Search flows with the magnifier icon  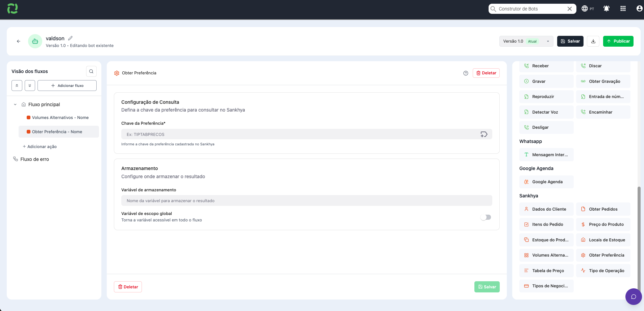pyautogui.click(x=91, y=71)
